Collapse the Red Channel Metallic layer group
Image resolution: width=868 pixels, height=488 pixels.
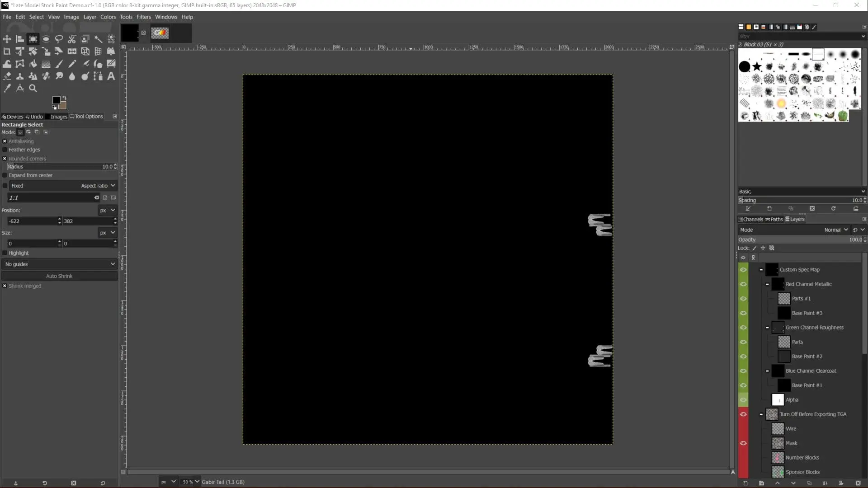[767, 284]
